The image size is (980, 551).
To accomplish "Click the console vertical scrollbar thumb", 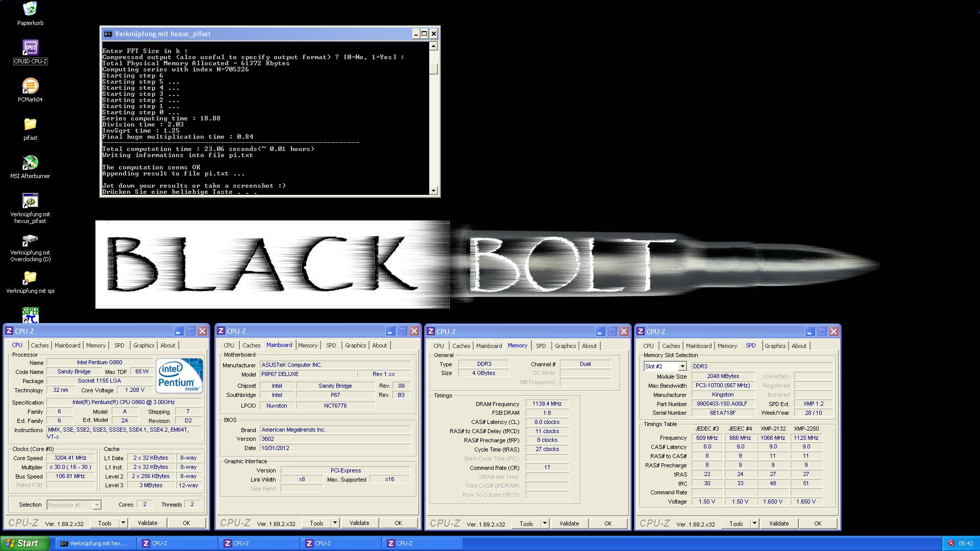I will coord(434,68).
